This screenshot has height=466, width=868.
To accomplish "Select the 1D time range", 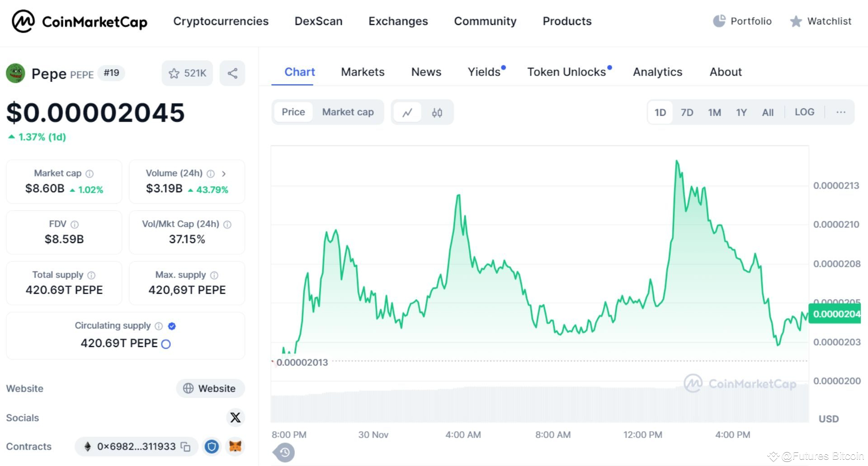I will pyautogui.click(x=660, y=112).
